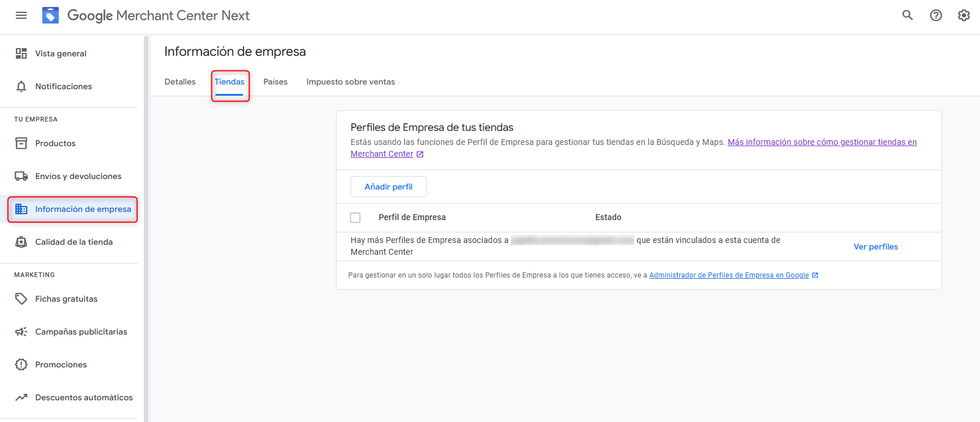
Task: Open the Impuesto sobre ventas tab
Action: click(x=351, y=82)
